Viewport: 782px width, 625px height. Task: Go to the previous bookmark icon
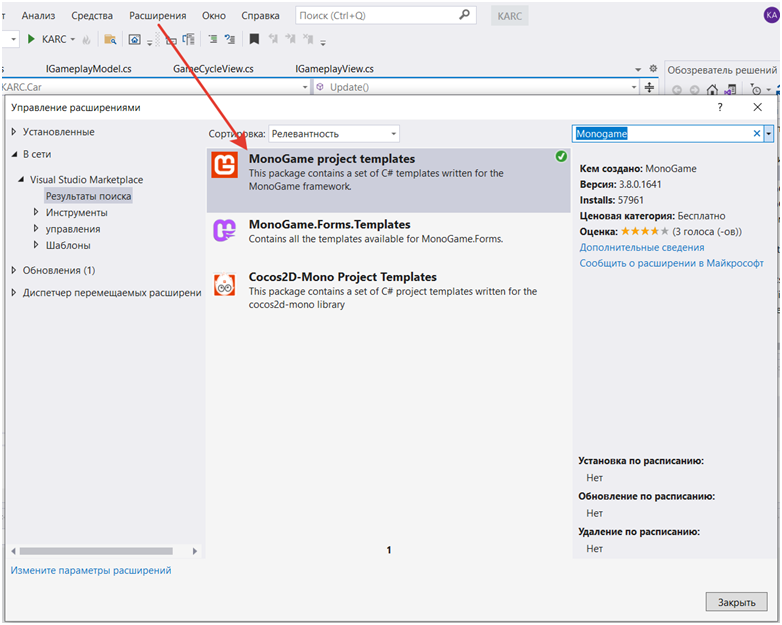coord(273,39)
